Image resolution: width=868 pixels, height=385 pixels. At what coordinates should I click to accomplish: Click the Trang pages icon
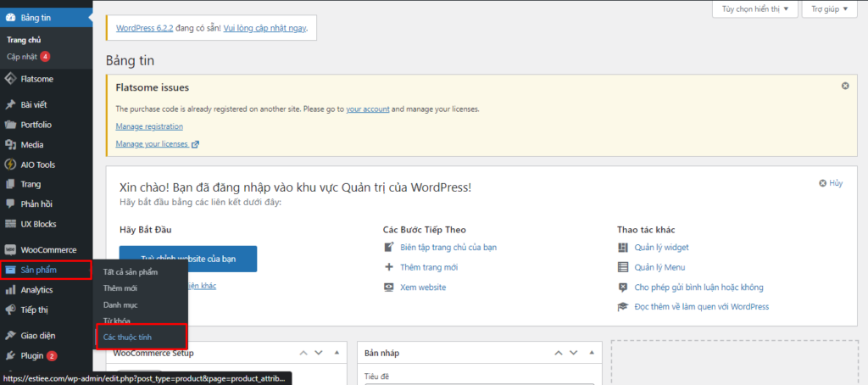[10, 185]
